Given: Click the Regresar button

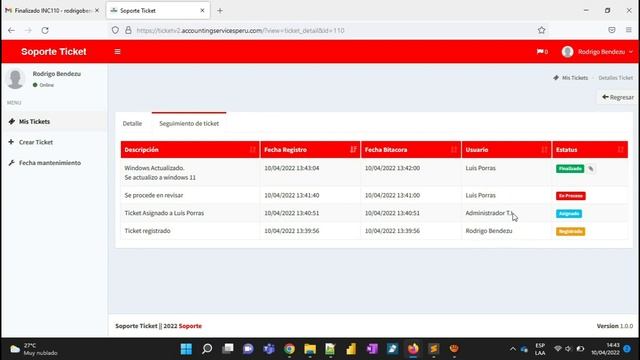Looking at the screenshot, I should point(618,97).
